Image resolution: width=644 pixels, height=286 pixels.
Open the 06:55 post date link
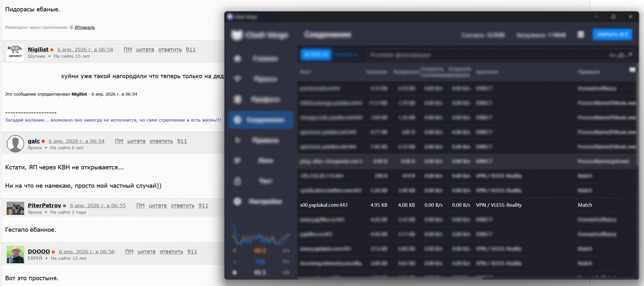pos(98,206)
